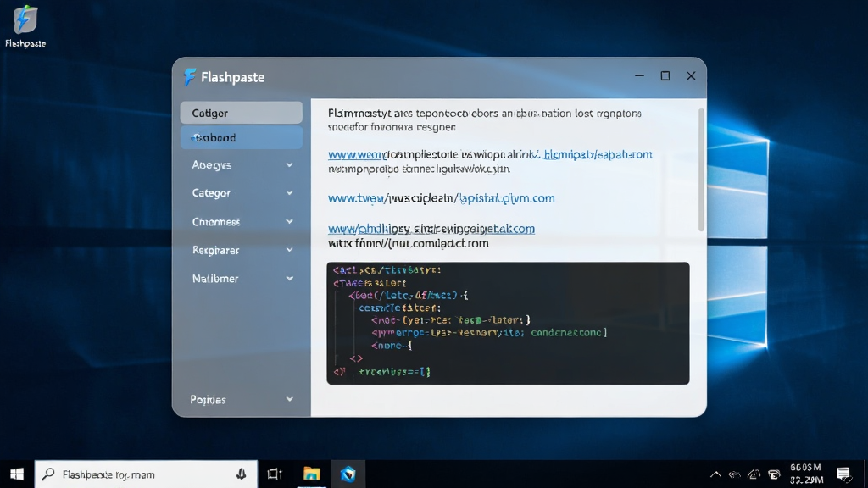
Task: Open the Windows Start menu
Action: click(x=17, y=474)
